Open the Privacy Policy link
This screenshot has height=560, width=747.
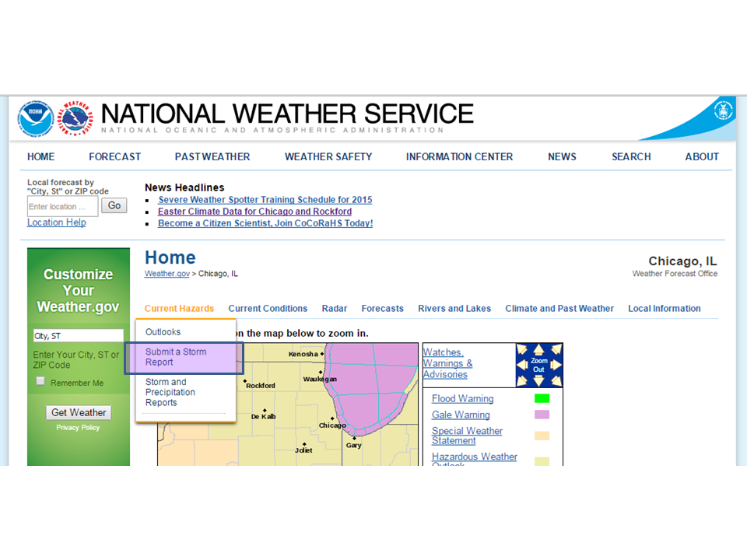(x=78, y=428)
